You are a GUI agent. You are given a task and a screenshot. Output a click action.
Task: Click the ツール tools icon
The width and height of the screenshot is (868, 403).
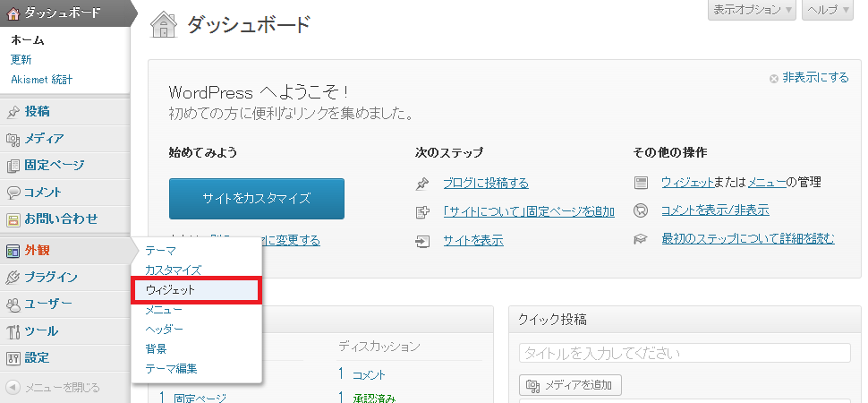tap(13, 331)
